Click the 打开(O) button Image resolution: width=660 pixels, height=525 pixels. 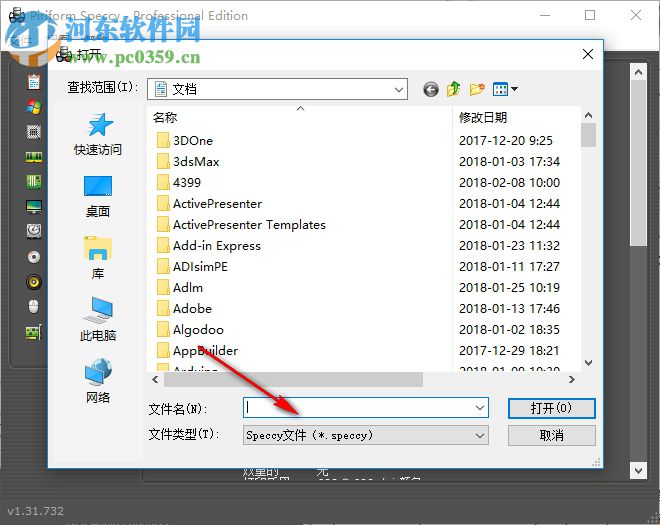pyautogui.click(x=551, y=408)
